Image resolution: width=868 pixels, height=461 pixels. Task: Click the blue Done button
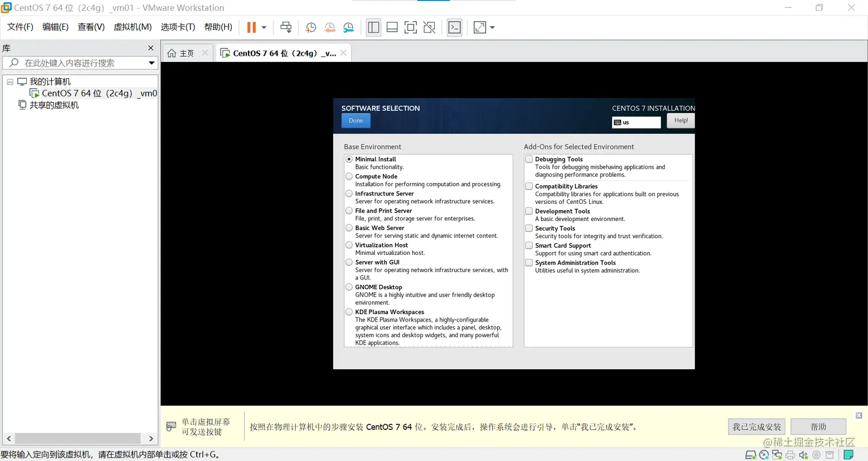[356, 121]
